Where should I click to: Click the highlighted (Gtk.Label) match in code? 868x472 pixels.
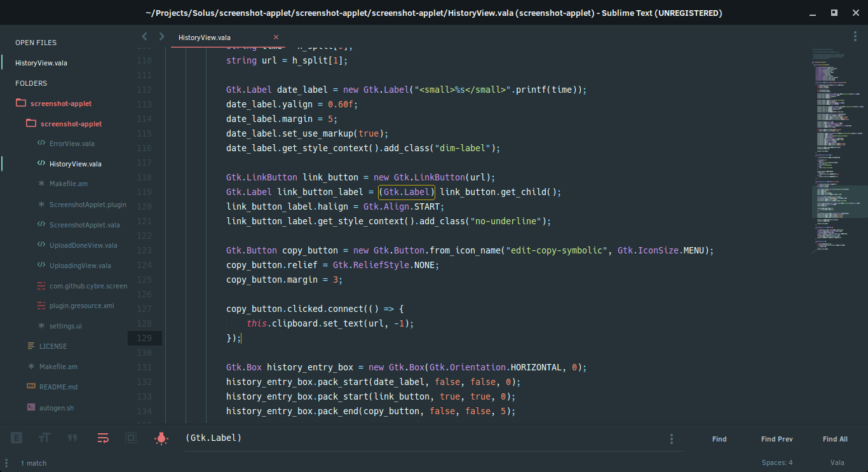pos(407,192)
